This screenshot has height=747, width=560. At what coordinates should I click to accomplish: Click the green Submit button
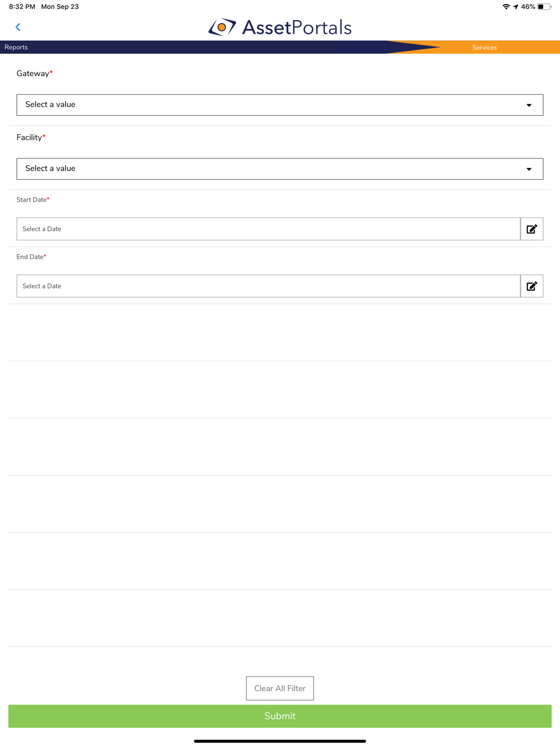point(280,716)
